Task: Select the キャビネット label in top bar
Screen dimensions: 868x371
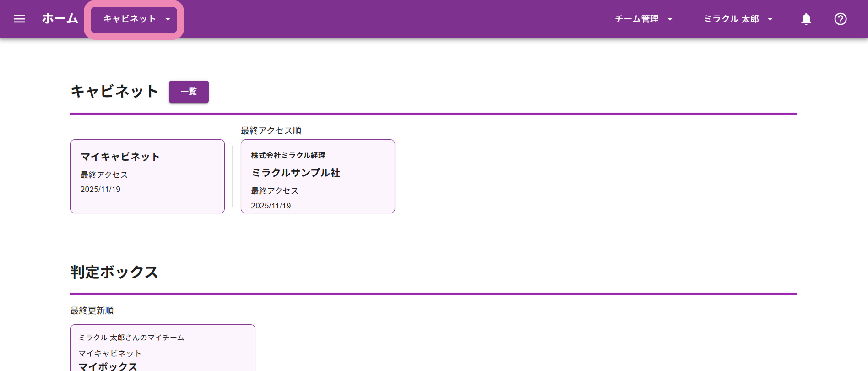Action: pos(130,19)
